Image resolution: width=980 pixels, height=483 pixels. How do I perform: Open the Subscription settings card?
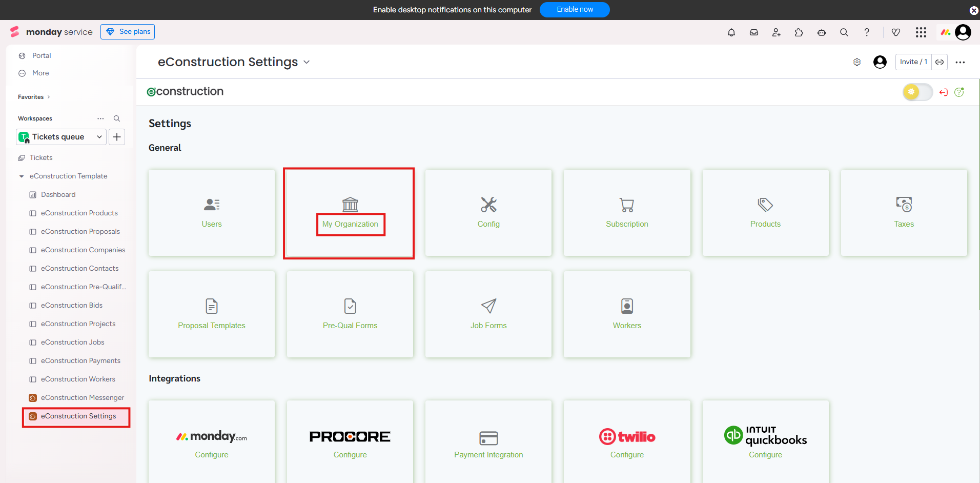[627, 213]
